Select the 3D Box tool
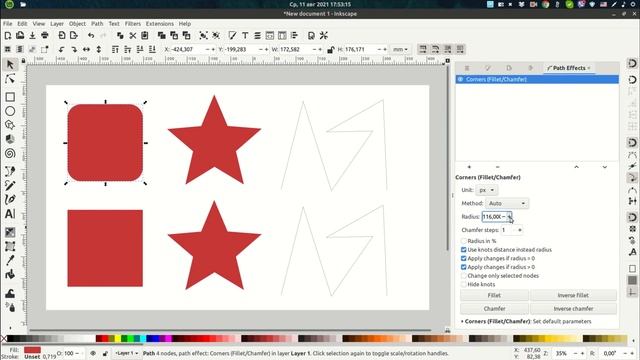Screen dimensions: 640x360 click(10, 139)
